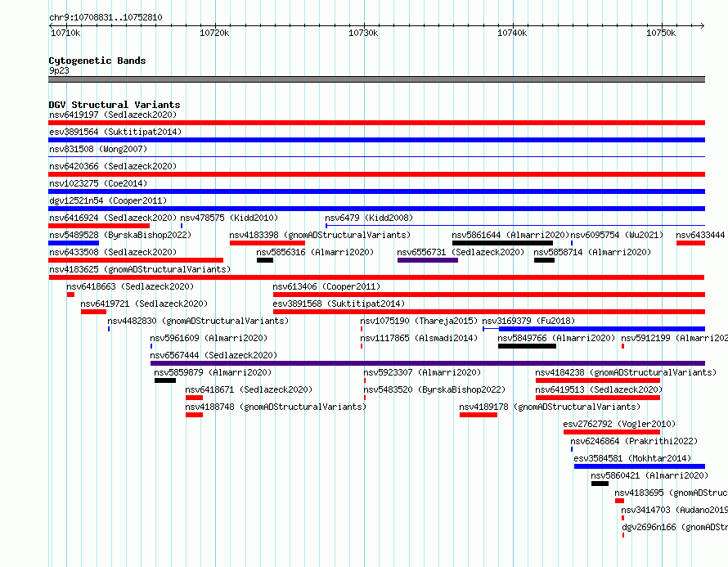The width and height of the screenshot is (728, 567).
Task: Select the 10720k ruler tick label
Action: (214, 33)
